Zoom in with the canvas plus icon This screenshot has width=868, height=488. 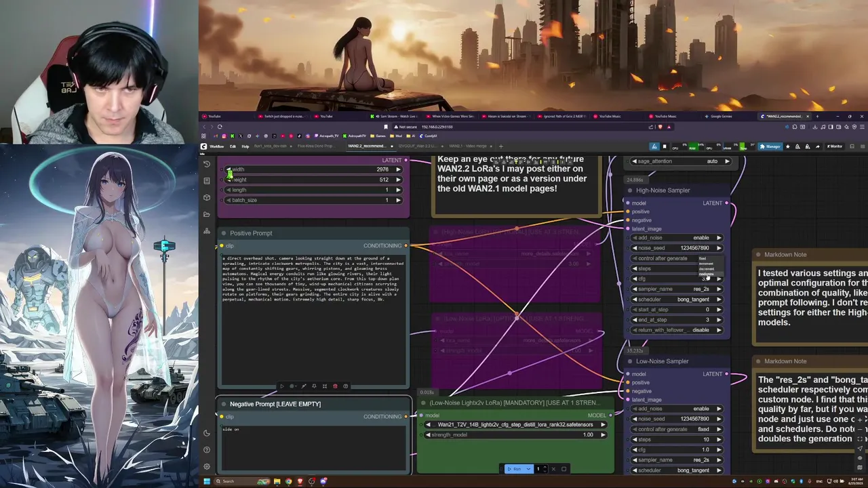coord(860,420)
